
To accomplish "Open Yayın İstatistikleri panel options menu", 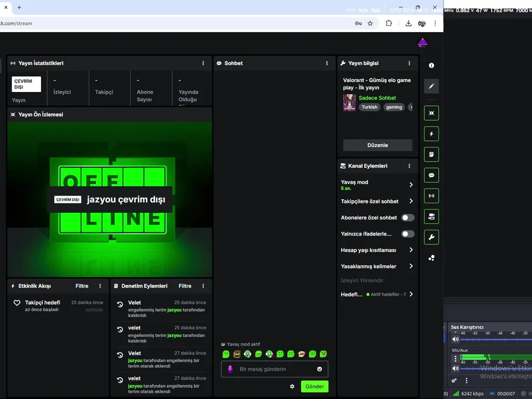I will pos(203,63).
